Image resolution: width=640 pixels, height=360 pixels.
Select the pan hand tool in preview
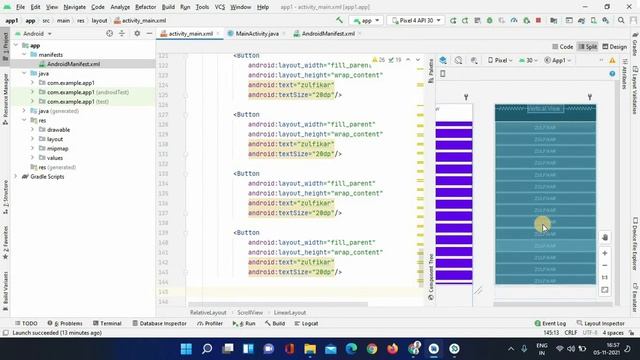tap(605, 237)
